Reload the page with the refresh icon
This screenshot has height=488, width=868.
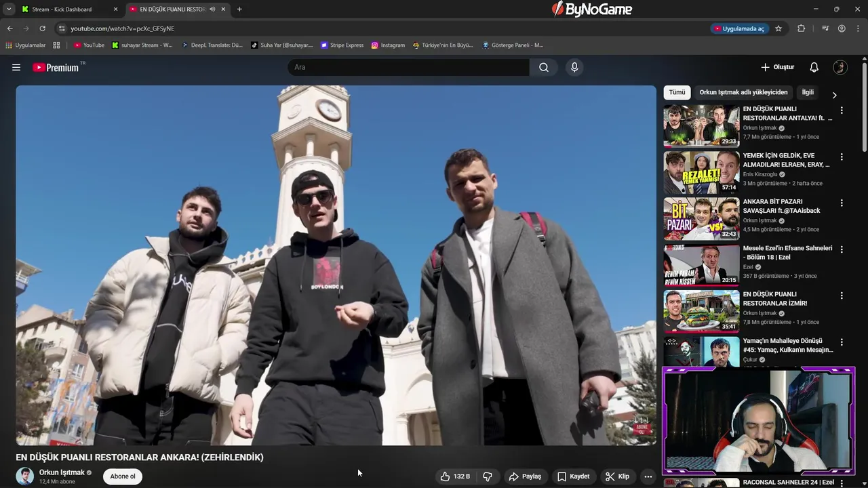pos(42,28)
